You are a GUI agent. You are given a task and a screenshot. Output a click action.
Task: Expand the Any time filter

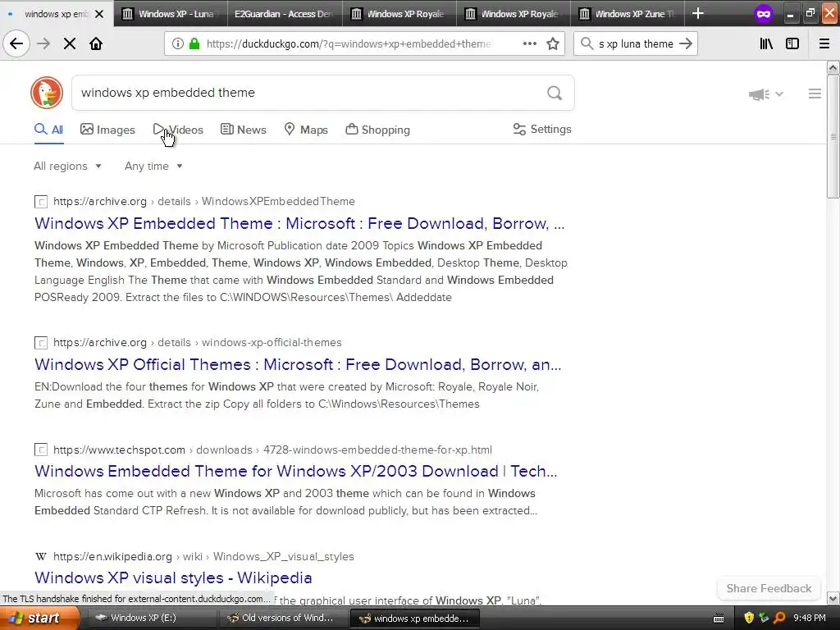[153, 166]
